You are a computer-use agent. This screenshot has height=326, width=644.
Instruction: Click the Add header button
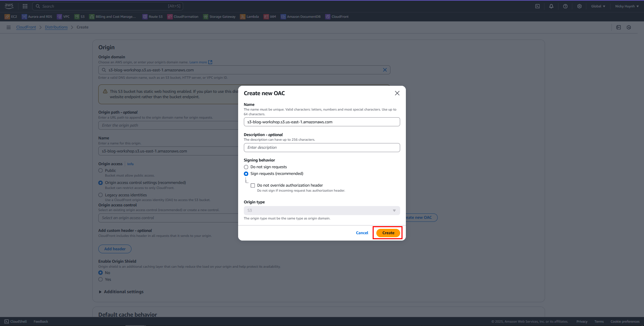tap(115, 249)
